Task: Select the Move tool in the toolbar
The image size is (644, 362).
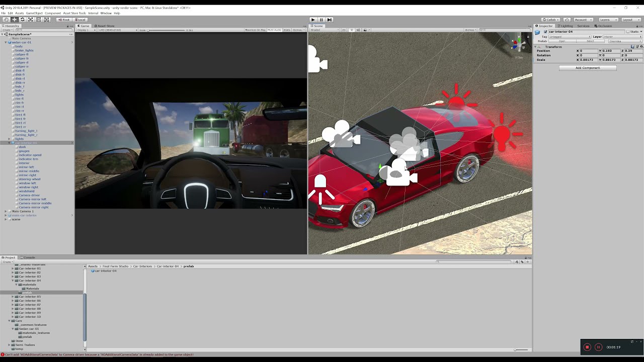Action: click(14, 20)
